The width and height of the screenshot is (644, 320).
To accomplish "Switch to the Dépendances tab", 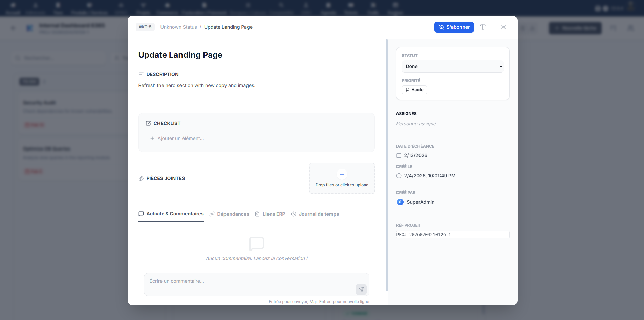I will pyautogui.click(x=229, y=214).
